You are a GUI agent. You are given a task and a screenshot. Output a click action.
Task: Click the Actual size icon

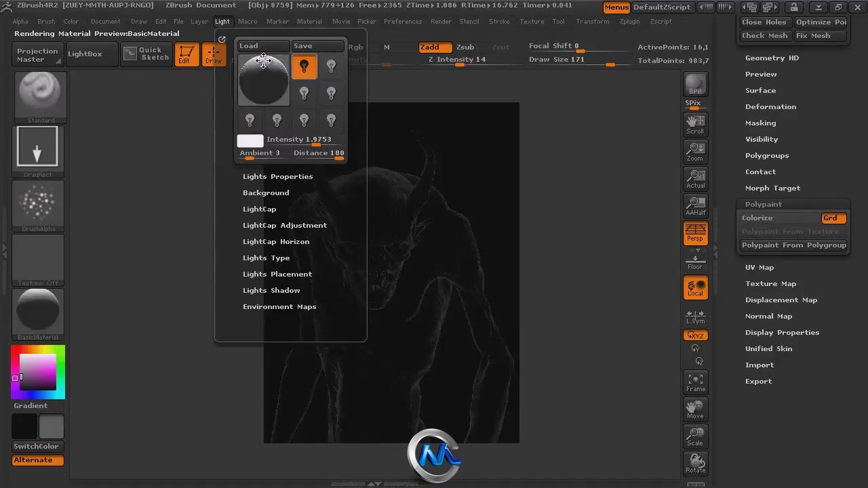click(x=695, y=178)
